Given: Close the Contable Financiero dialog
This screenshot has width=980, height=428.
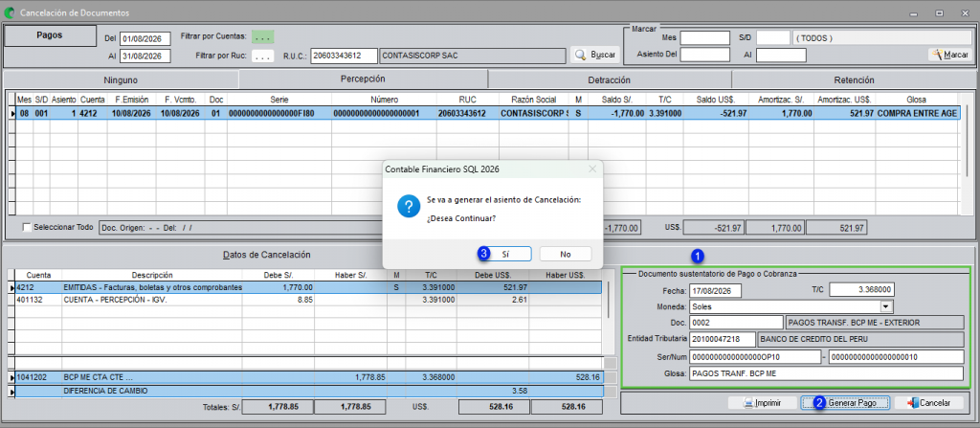Looking at the screenshot, I should point(591,169).
